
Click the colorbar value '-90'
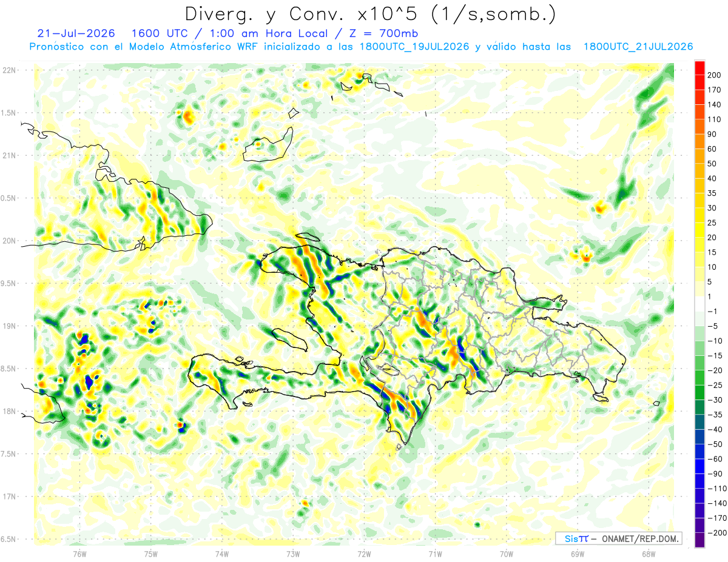click(716, 473)
